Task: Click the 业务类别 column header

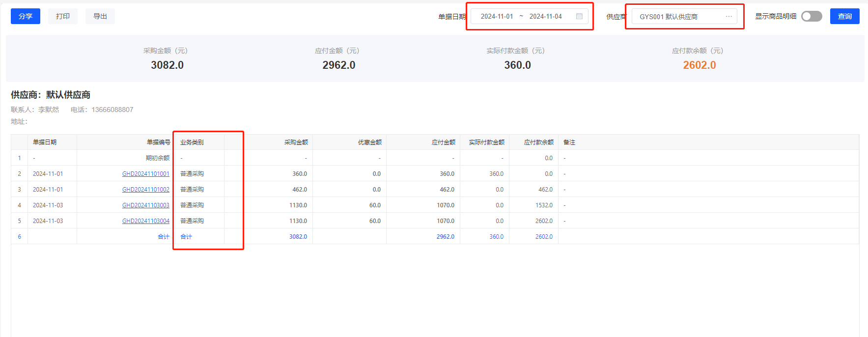Action: tap(192, 142)
